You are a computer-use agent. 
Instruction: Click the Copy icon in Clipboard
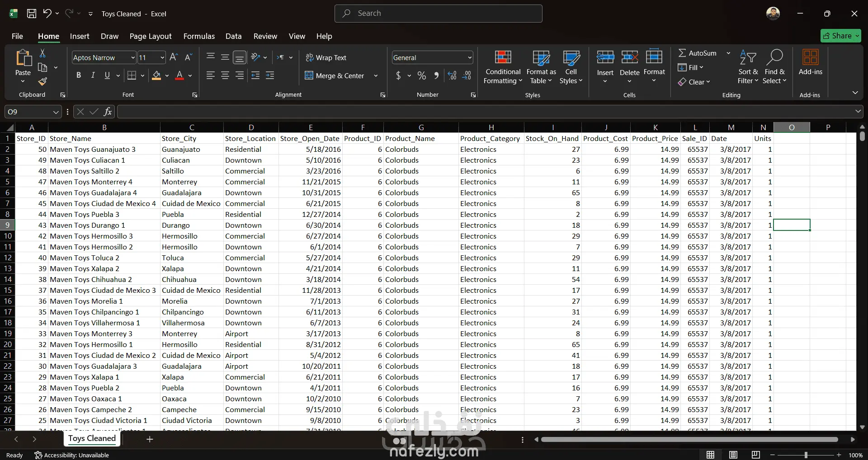click(x=42, y=67)
